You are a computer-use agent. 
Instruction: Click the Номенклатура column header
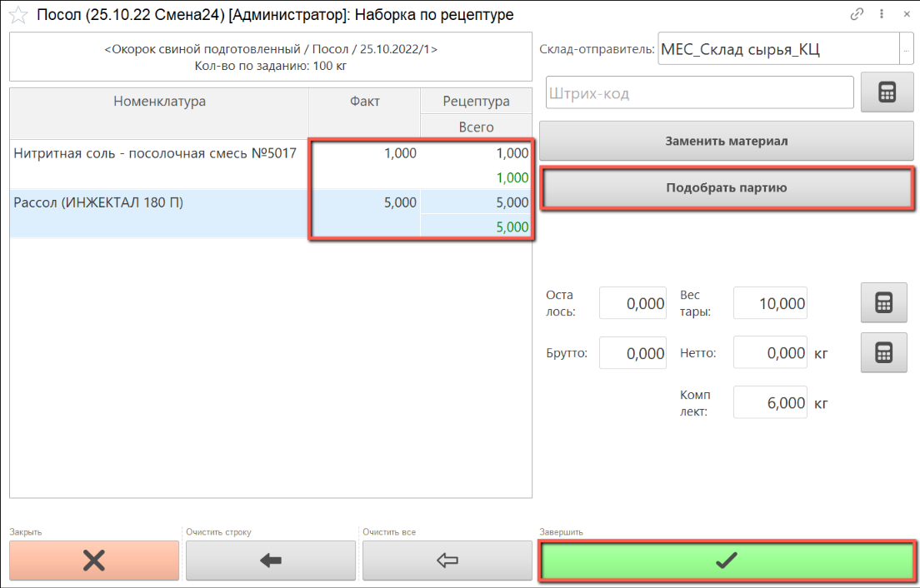pyautogui.click(x=159, y=102)
